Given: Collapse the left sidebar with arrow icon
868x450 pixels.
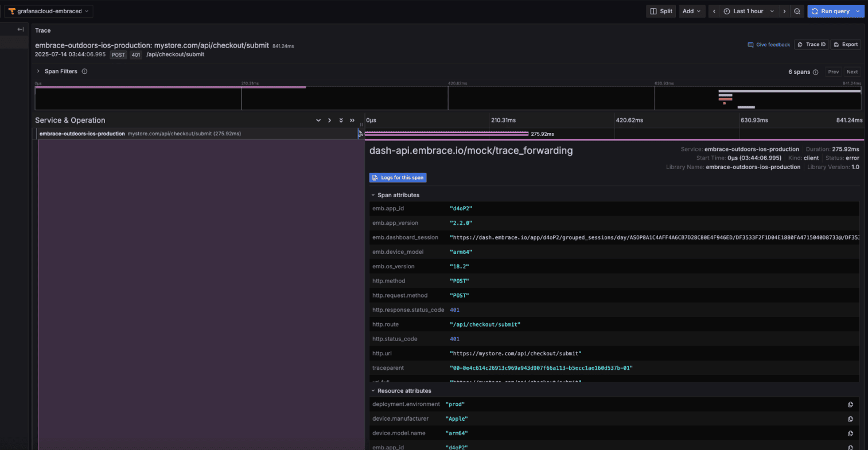Looking at the screenshot, I should [x=21, y=29].
